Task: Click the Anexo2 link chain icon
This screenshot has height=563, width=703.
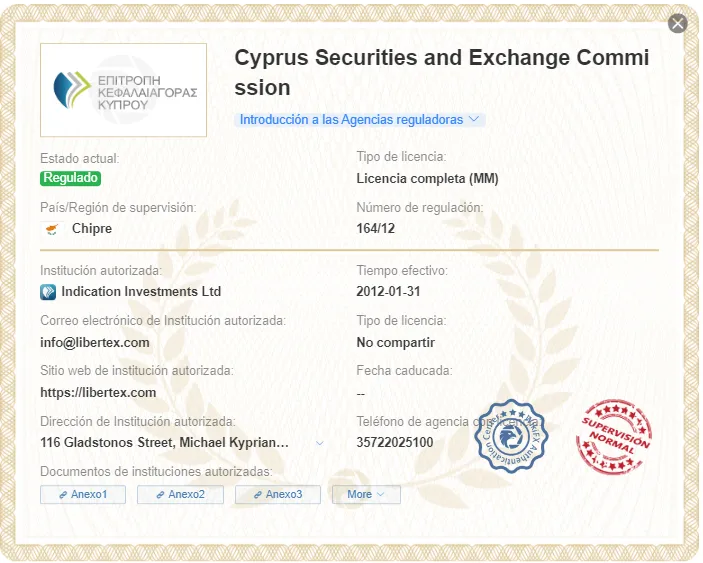Action: [x=160, y=495]
